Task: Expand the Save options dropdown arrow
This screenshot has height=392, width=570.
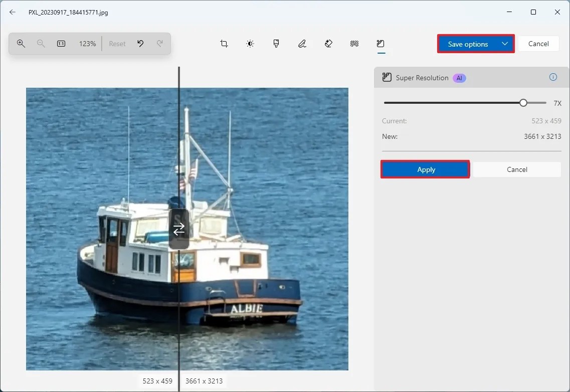Action: (505, 44)
